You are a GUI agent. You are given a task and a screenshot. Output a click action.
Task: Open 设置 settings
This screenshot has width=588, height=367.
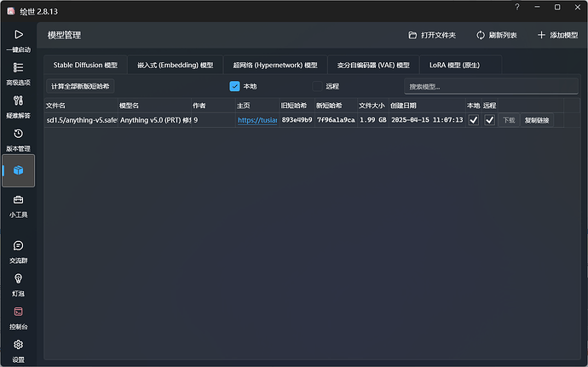click(19, 351)
